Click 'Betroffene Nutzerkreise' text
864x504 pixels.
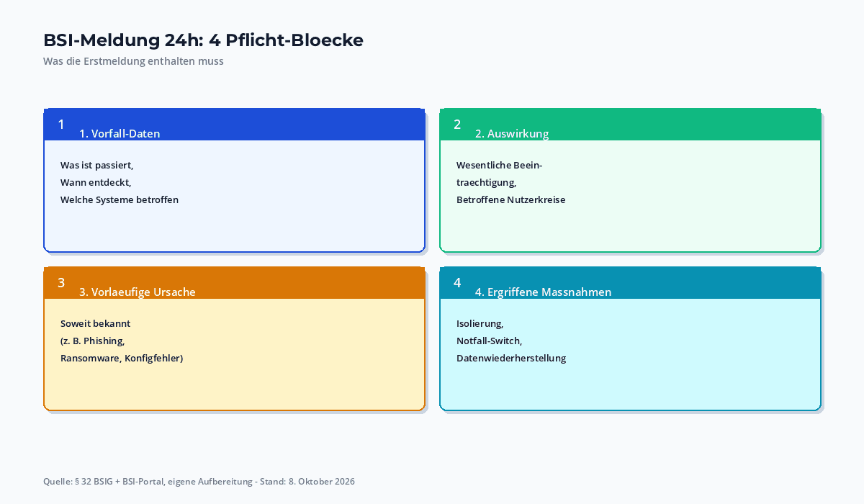click(511, 200)
